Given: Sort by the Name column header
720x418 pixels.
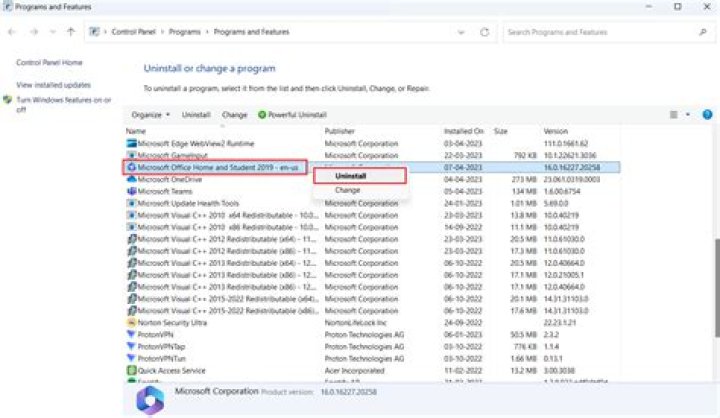Looking at the screenshot, I should pos(135,131).
